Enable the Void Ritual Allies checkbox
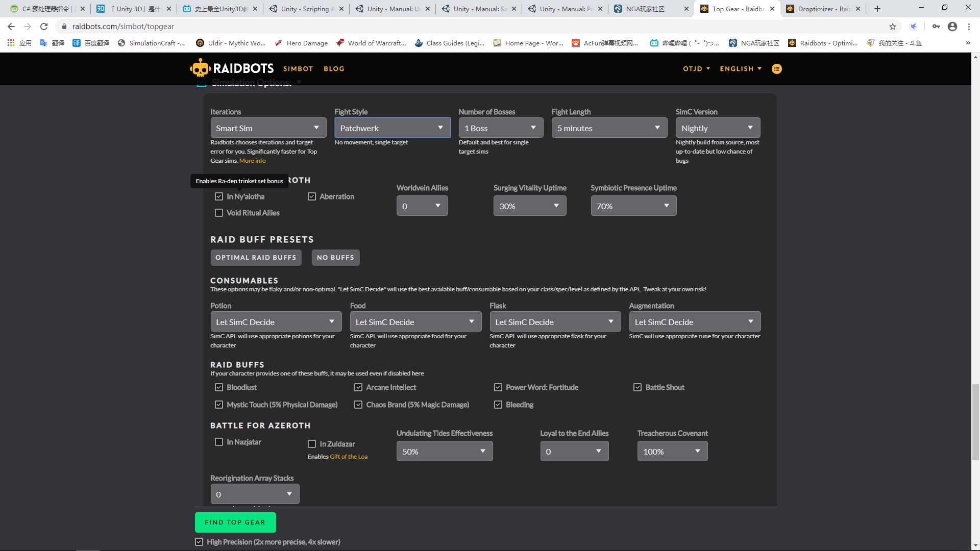Image resolution: width=980 pixels, height=551 pixels. coord(219,213)
